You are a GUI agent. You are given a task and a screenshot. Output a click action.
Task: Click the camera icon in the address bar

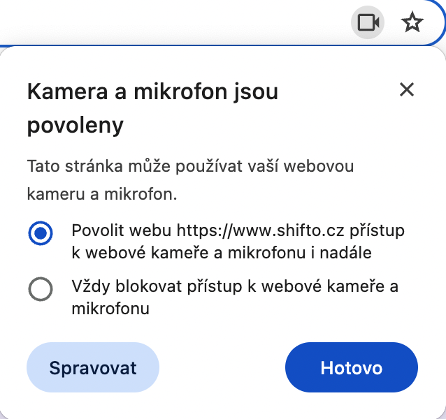tap(368, 23)
